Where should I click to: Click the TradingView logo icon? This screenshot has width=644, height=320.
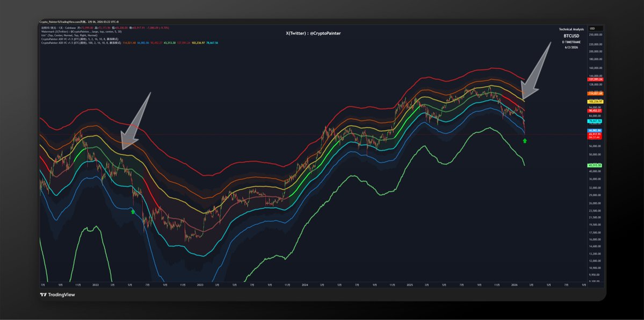click(43, 295)
